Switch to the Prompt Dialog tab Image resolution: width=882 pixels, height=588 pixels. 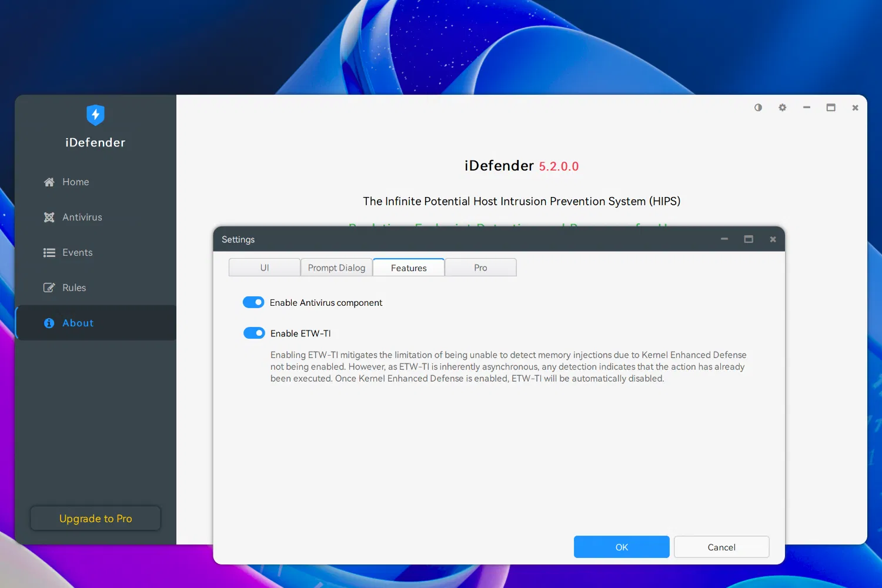click(336, 268)
